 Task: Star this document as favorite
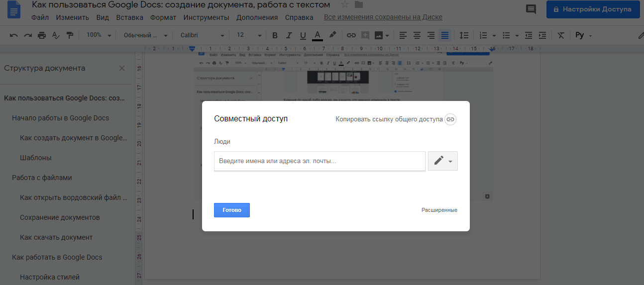[345, 5]
